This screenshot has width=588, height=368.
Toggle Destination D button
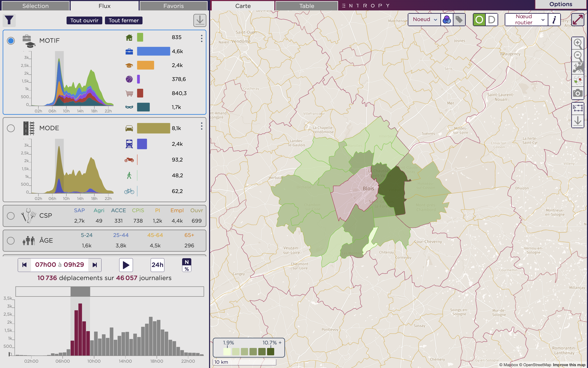(x=492, y=19)
